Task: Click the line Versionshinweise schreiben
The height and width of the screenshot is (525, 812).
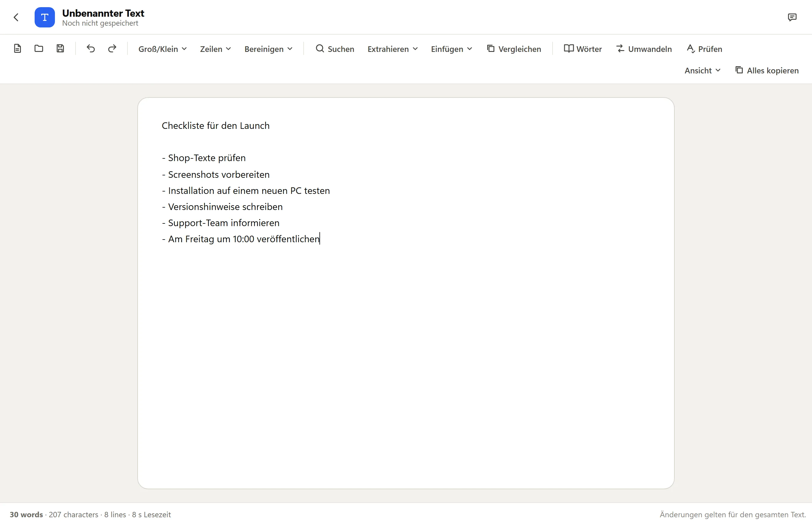Action: coord(222,207)
